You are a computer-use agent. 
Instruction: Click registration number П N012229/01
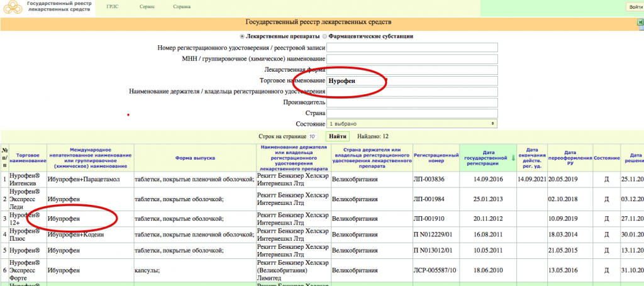pyautogui.click(x=433, y=234)
